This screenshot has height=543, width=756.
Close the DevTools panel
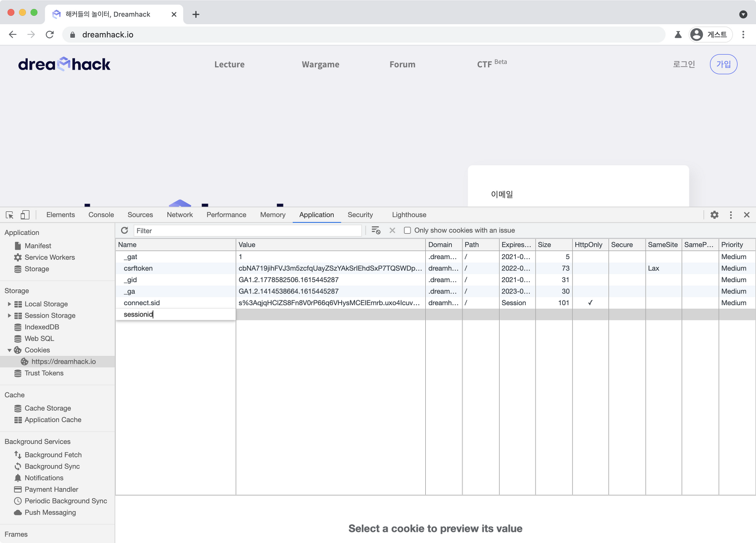point(747,215)
